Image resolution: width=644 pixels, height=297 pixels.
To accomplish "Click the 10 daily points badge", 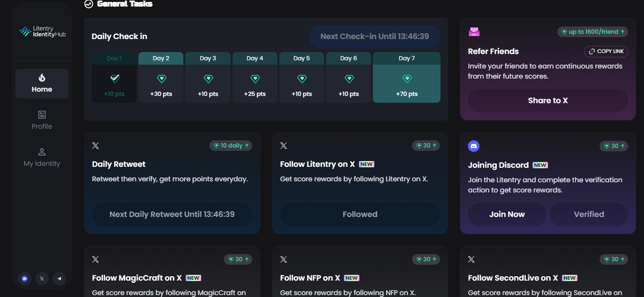I will tap(231, 146).
